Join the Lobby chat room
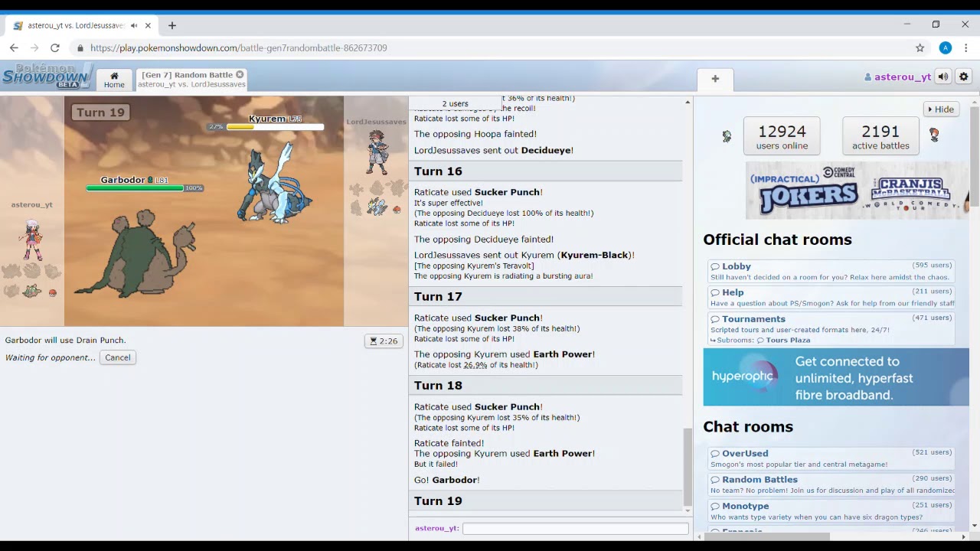The image size is (980, 551). click(x=831, y=271)
